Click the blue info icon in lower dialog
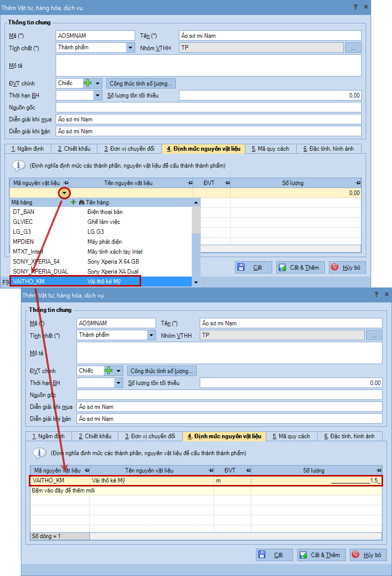The image size is (392, 576). pos(39,453)
